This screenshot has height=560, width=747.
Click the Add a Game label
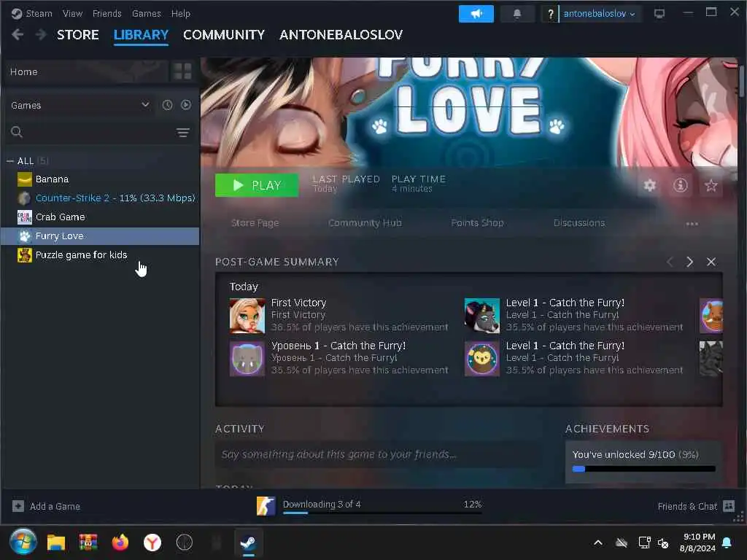coord(55,507)
